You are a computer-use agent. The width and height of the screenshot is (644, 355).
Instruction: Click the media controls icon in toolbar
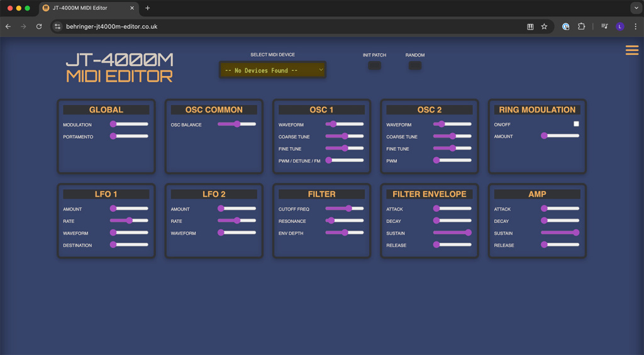point(604,27)
